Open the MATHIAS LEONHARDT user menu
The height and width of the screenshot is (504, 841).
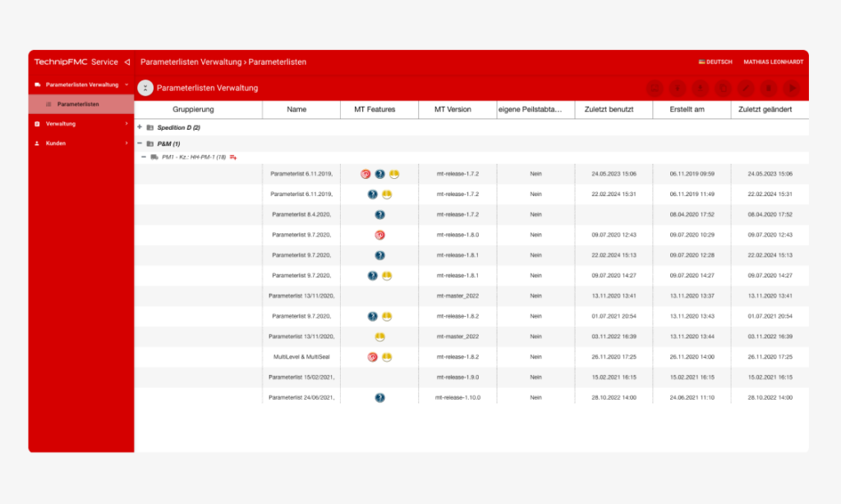coord(773,62)
